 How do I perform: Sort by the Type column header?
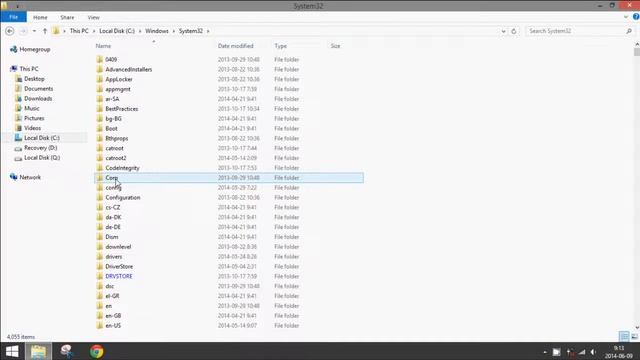(280, 46)
